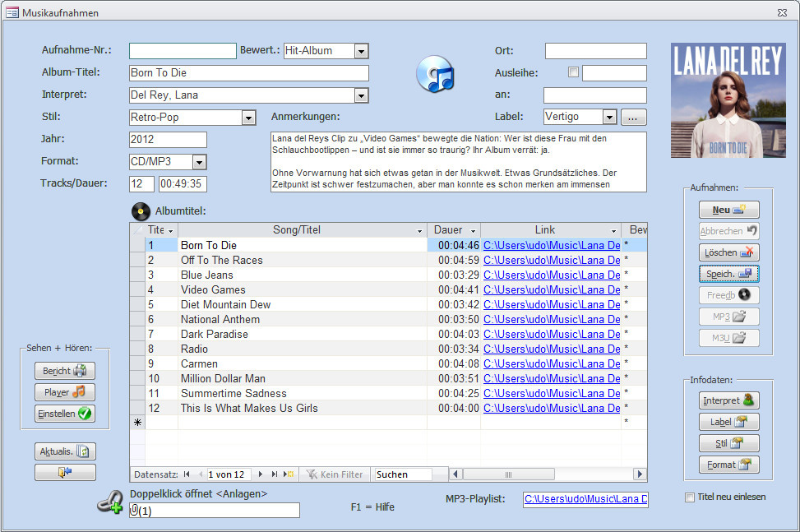
Task: Toggle the Ausleihe checkbox
Action: 573,72
